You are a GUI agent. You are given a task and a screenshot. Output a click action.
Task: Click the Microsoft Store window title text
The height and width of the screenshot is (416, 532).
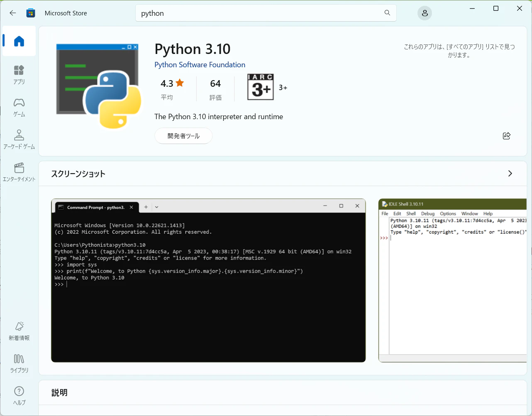tap(66, 13)
